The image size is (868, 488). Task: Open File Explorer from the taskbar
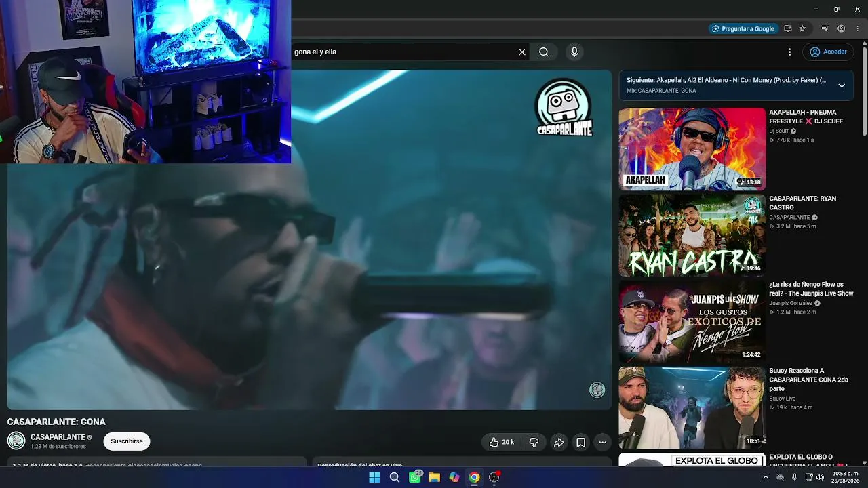coord(434,477)
